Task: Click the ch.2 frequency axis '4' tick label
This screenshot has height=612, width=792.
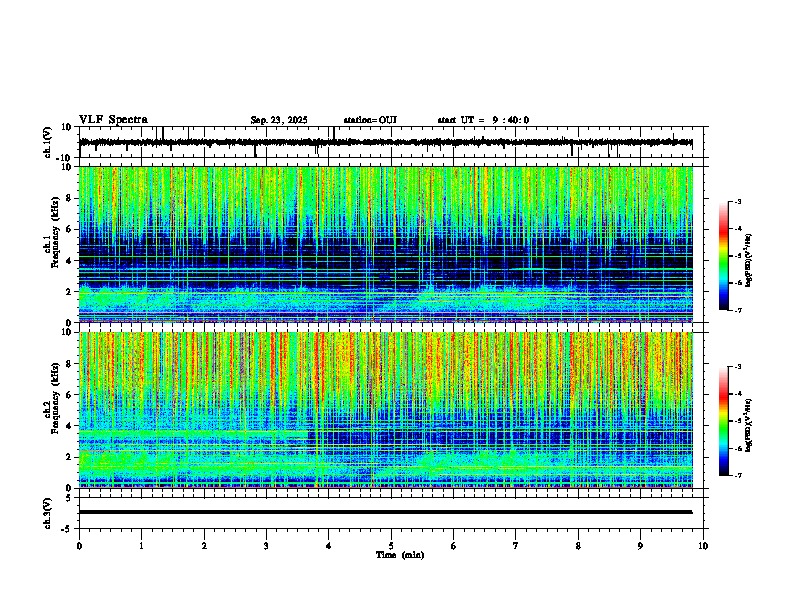Action: pos(69,427)
